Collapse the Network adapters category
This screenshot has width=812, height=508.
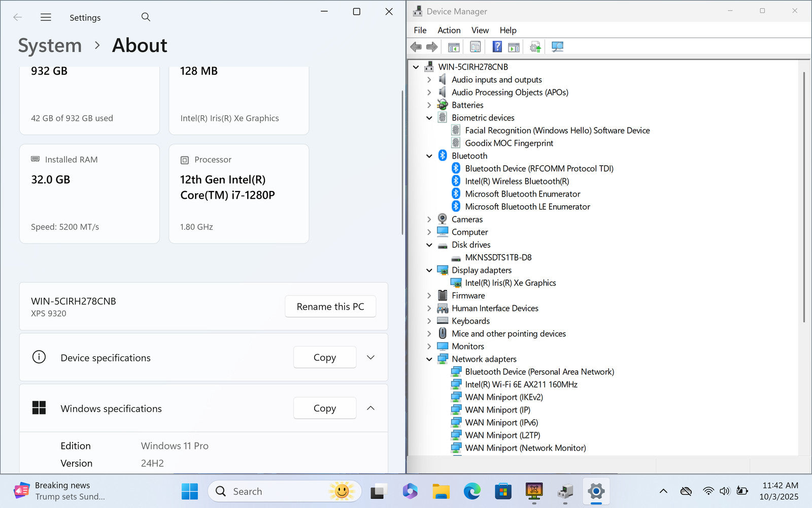[429, 359]
